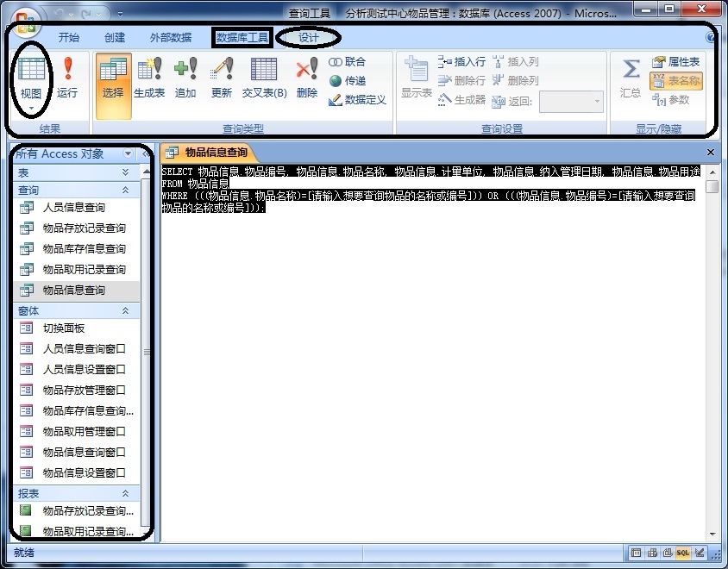Open the 人员信息查询 query
Screen dimensions: 728x569
click(77, 208)
